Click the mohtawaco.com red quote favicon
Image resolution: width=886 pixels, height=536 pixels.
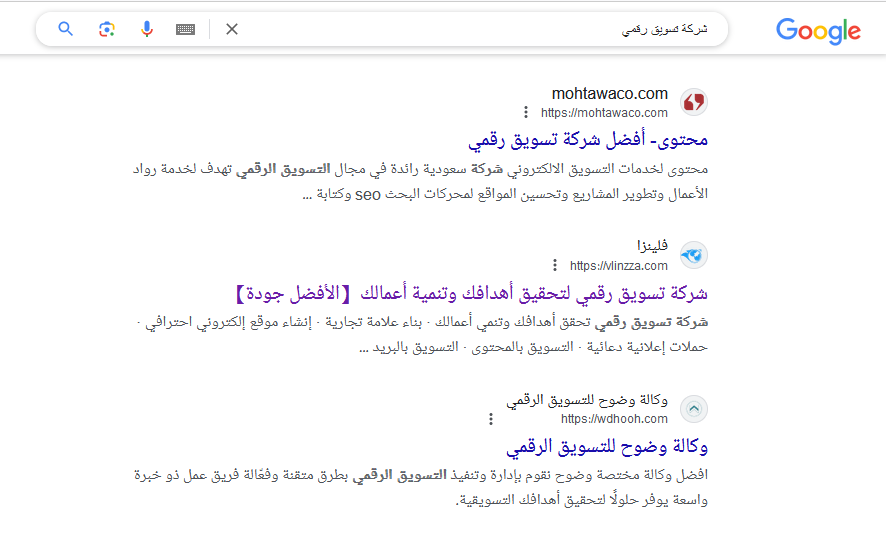click(x=694, y=102)
